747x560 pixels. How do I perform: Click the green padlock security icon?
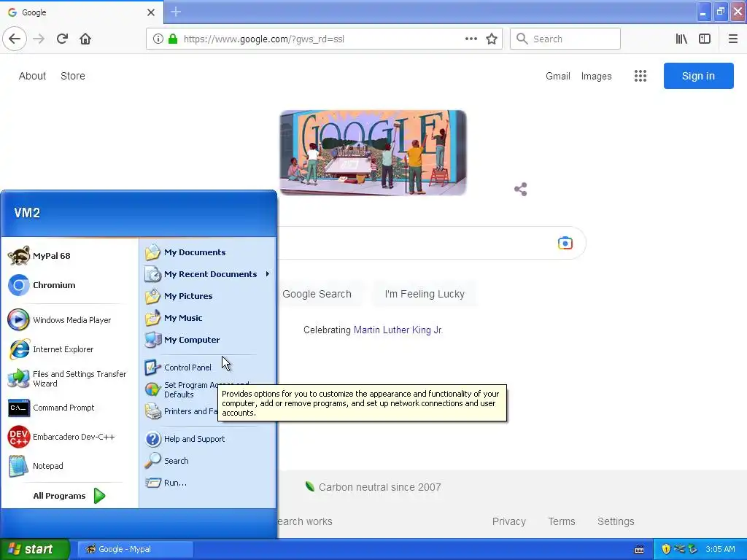click(x=173, y=39)
